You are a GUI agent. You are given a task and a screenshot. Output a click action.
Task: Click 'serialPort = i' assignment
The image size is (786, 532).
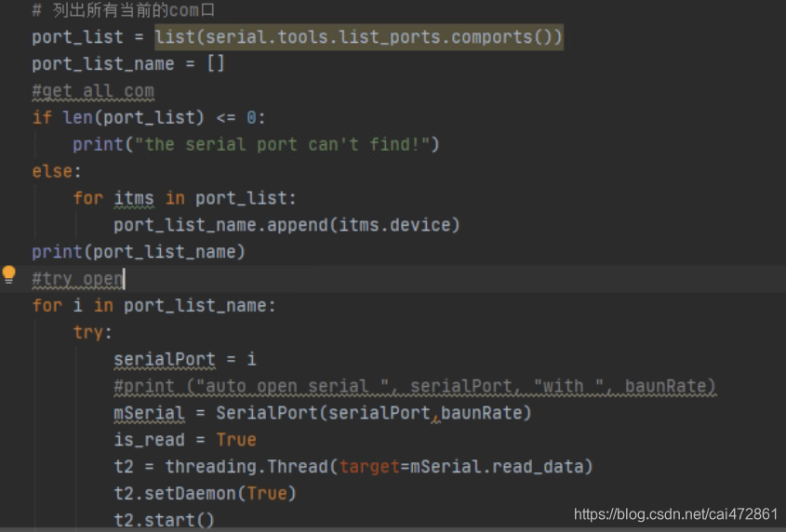click(185, 359)
